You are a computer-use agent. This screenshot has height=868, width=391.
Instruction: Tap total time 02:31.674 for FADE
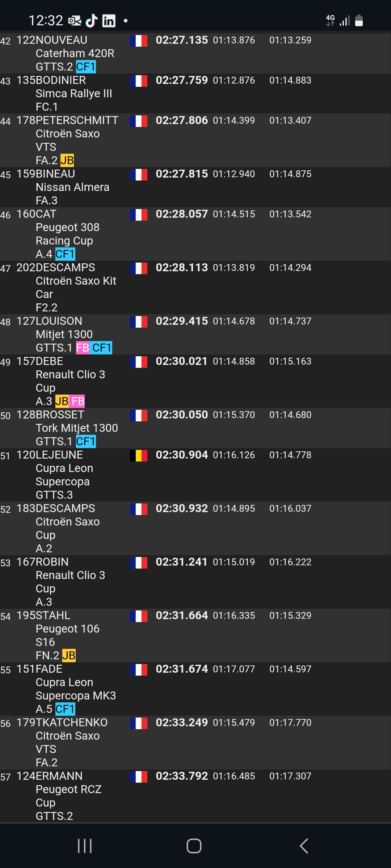182,669
